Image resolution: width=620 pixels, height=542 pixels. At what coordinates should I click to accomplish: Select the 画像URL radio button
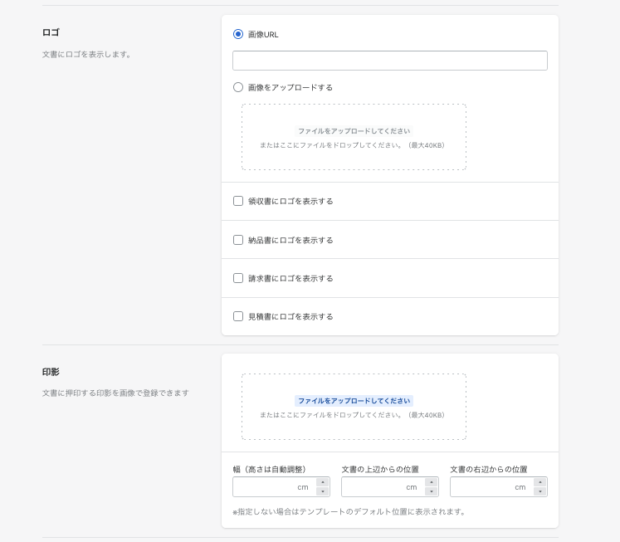click(238, 34)
